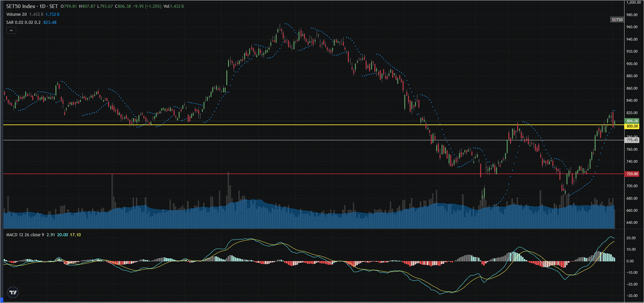Select the Volume 20 indicator legend

(x=16, y=14)
